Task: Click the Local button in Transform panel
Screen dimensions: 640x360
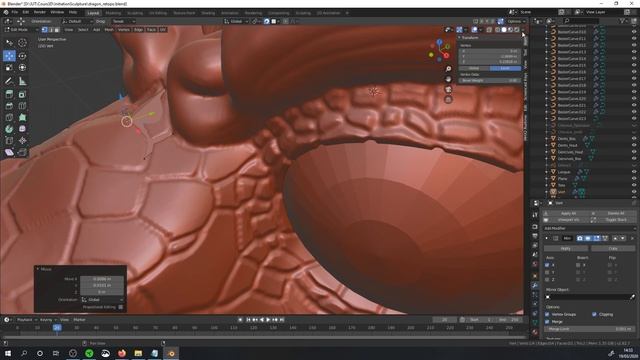Action: click(505, 68)
